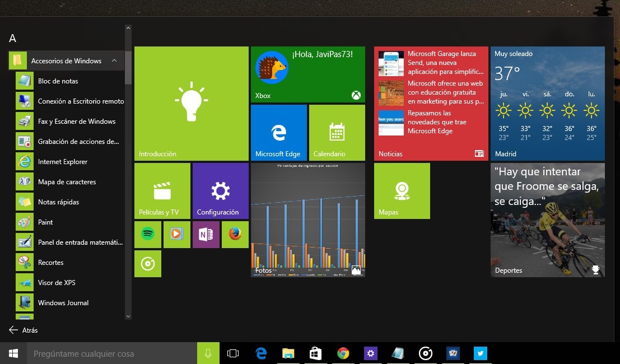
Task: Open the Introducción tile
Action: tap(192, 104)
